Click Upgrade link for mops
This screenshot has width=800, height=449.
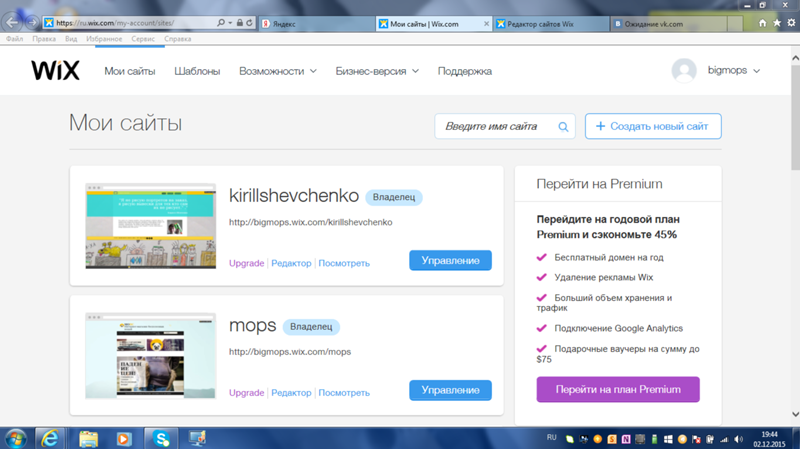pos(246,393)
